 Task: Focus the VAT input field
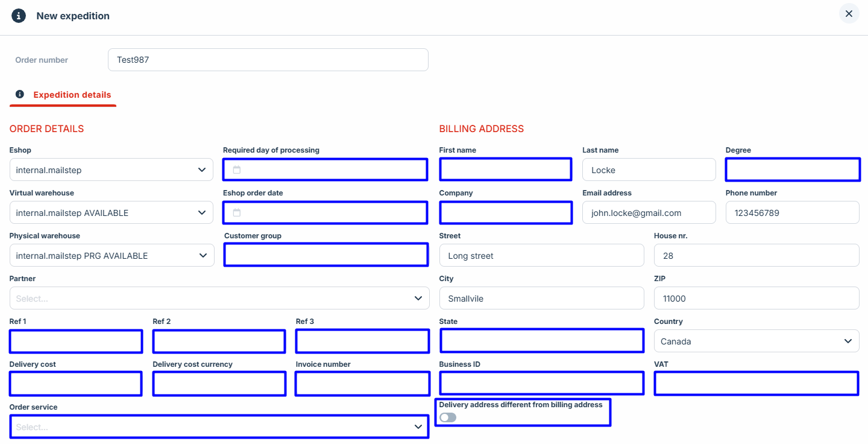[756, 384]
